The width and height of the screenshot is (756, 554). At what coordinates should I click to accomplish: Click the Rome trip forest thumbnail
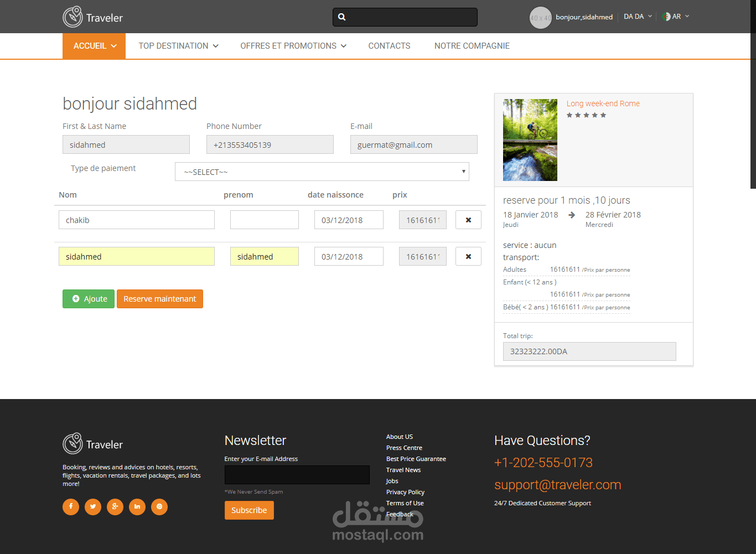point(530,140)
